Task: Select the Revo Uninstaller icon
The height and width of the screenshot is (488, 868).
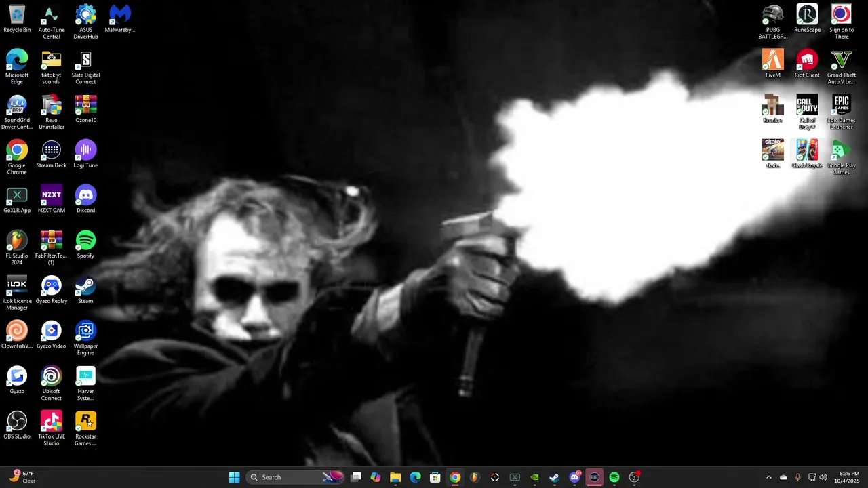Action: pos(52,113)
